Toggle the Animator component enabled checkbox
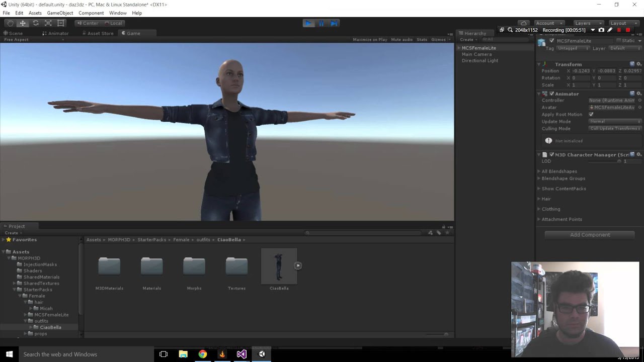This screenshot has height=362, width=644. [551, 94]
